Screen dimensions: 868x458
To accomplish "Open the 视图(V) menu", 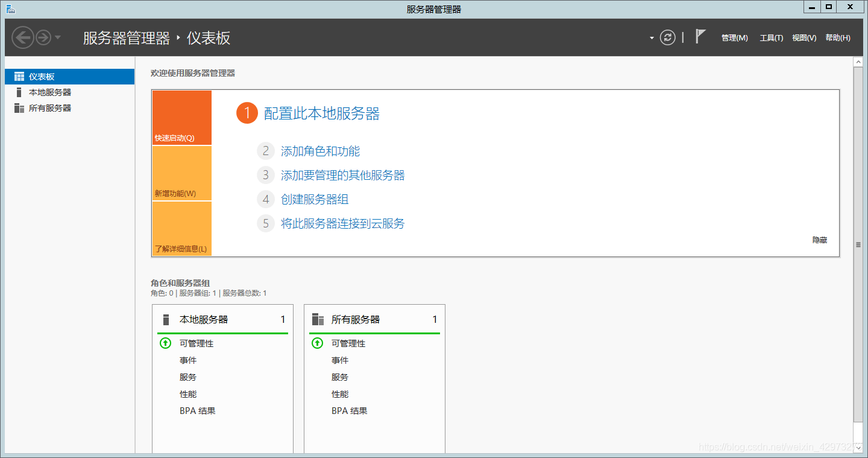I will (x=804, y=38).
